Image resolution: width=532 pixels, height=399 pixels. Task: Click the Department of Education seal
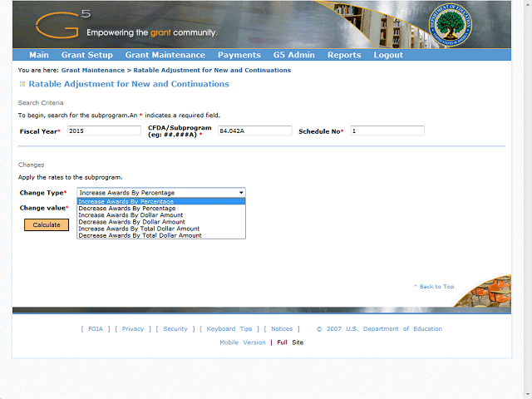pos(451,25)
